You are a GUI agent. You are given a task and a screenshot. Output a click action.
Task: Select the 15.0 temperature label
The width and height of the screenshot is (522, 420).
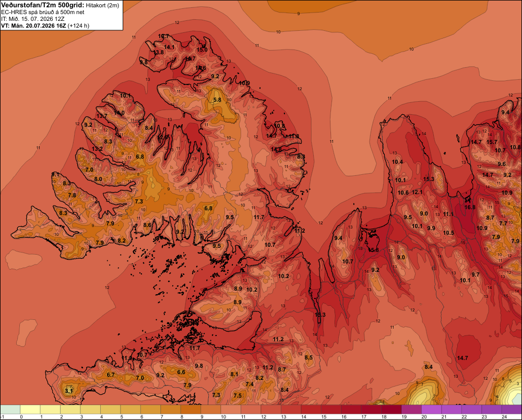pyautogui.click(x=201, y=50)
